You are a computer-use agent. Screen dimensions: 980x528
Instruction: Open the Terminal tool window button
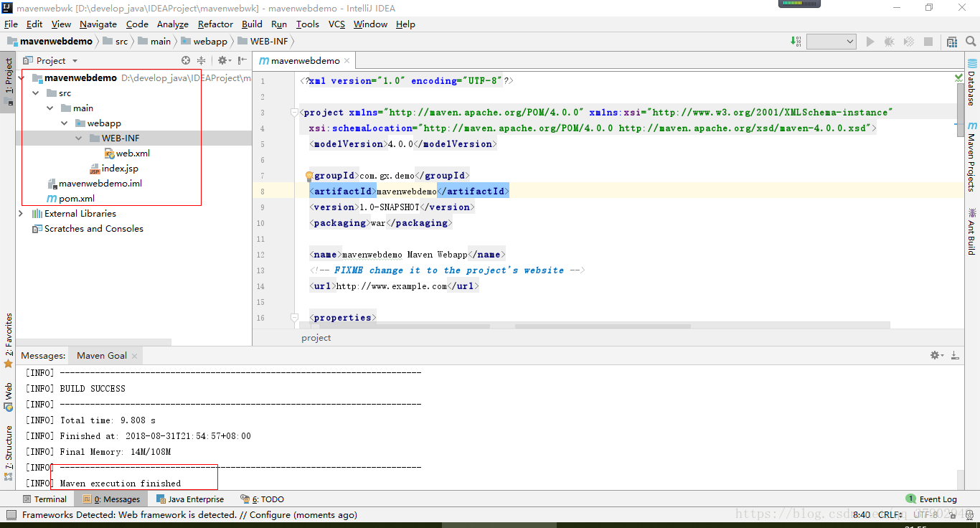(44, 499)
